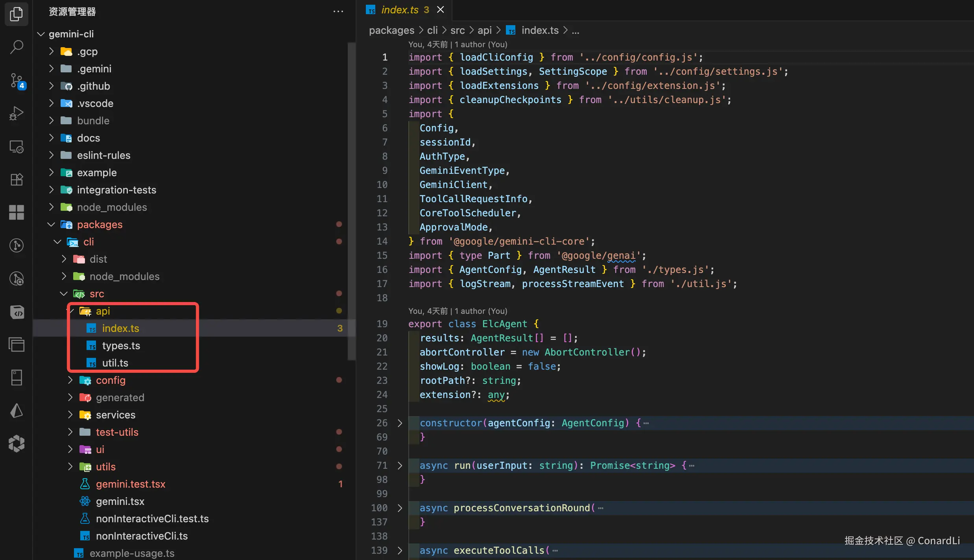The height and width of the screenshot is (560, 974).
Task: Click the explorer vertical scrollbar
Action: coord(351,201)
